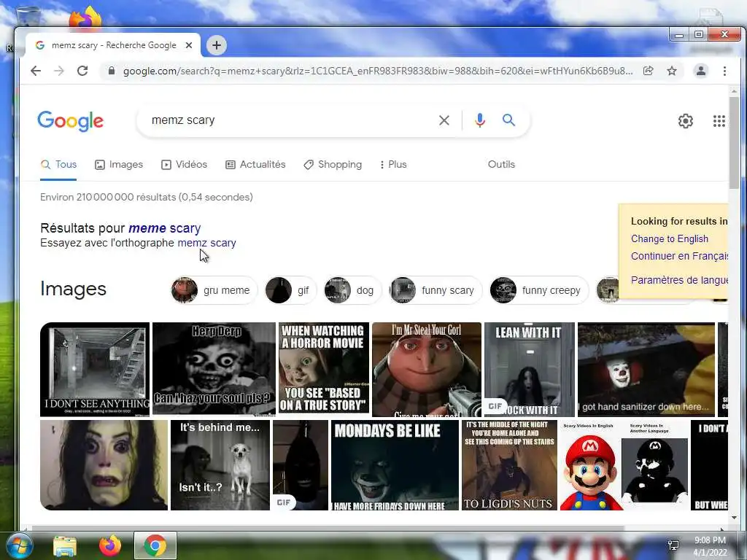Open 'Paramètres de langue' link
This screenshot has width=747, height=560.
[x=679, y=280]
